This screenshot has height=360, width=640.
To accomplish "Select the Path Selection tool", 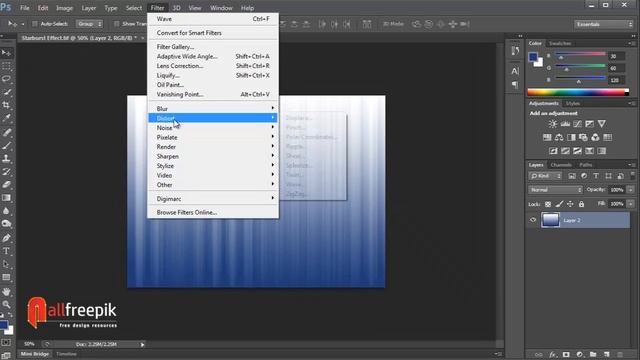I will 6,264.
